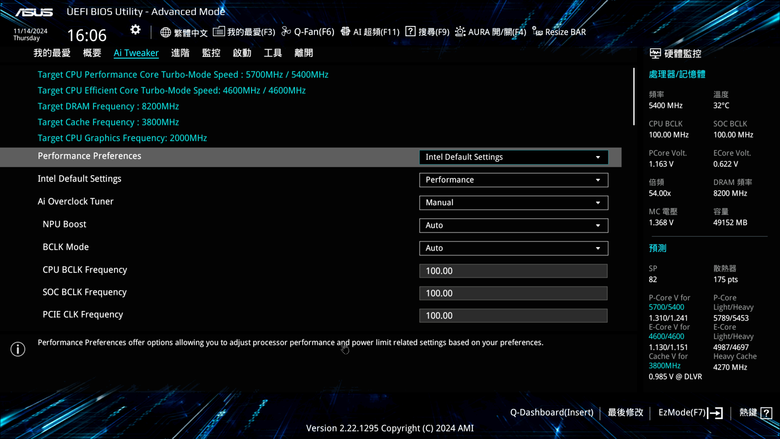Open hot keys question mark icon
This screenshot has height=439, width=780.
[x=766, y=413]
